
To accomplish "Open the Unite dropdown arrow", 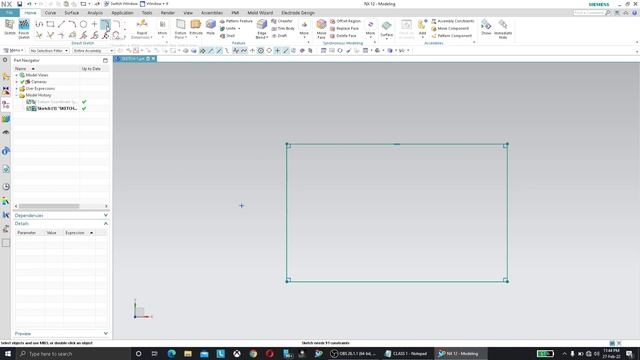I will [239, 29].
